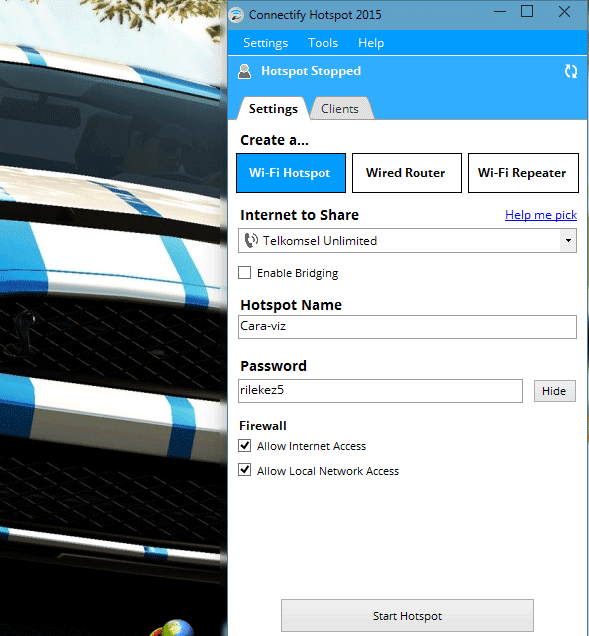Click the phone icon in Internet to Share
The width and height of the screenshot is (589, 636).
pos(251,241)
